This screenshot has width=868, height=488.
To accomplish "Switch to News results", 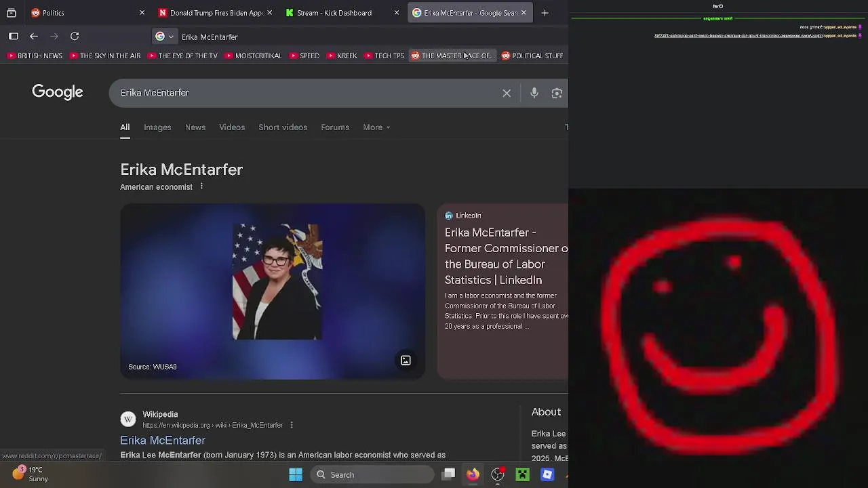I will (x=195, y=127).
